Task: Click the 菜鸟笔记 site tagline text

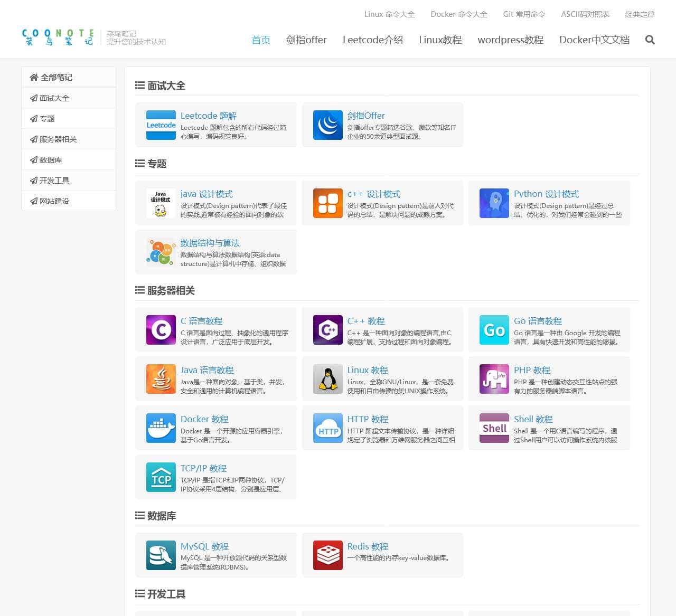Action: 121,34
